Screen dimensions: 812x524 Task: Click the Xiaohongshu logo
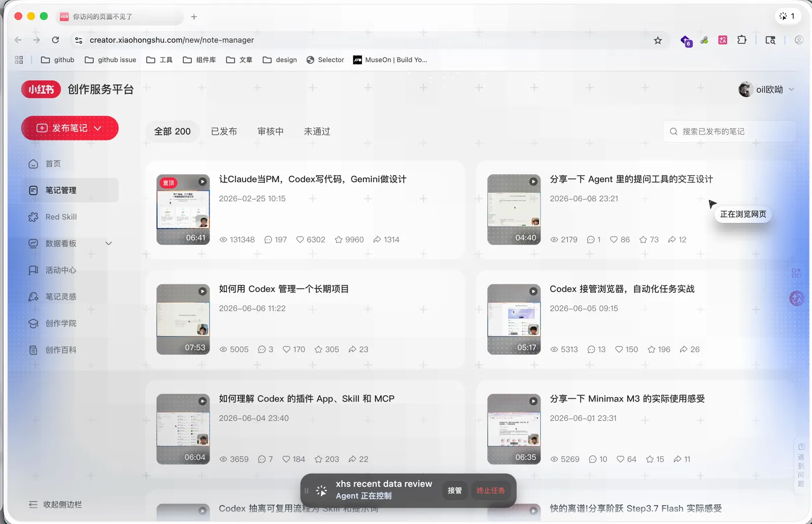41,89
